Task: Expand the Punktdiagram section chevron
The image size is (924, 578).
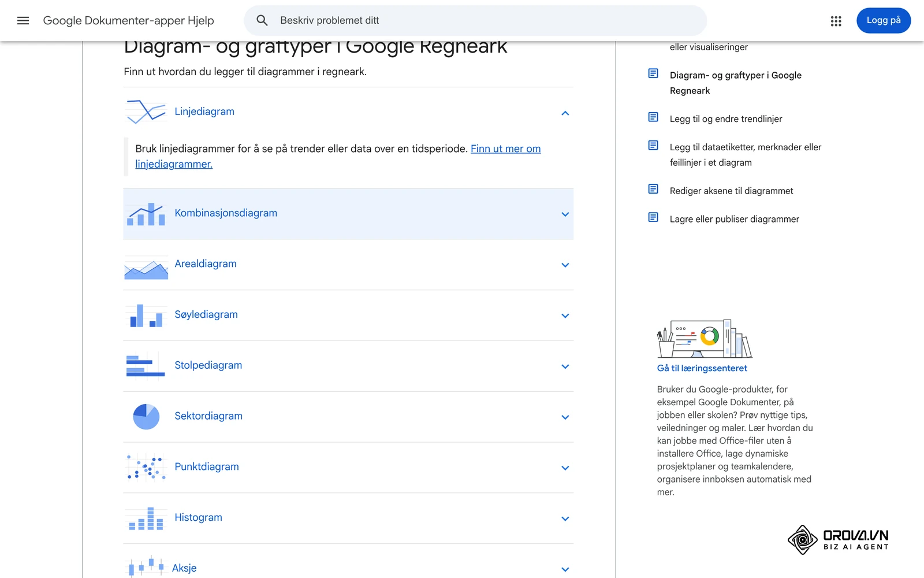Action: [565, 468]
